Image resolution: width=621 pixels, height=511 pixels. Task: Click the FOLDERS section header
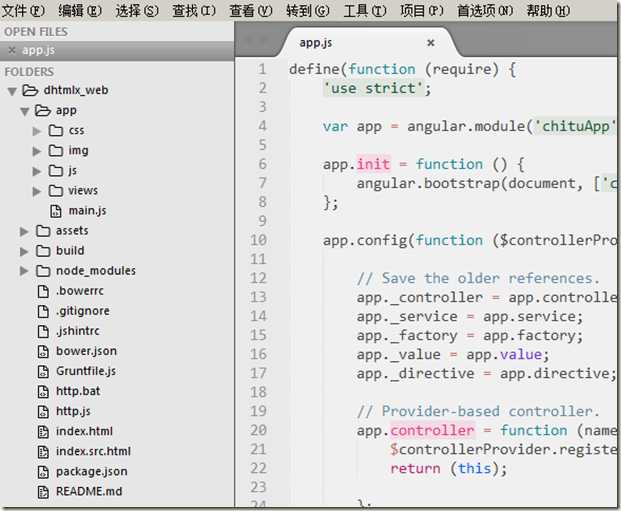[x=29, y=72]
